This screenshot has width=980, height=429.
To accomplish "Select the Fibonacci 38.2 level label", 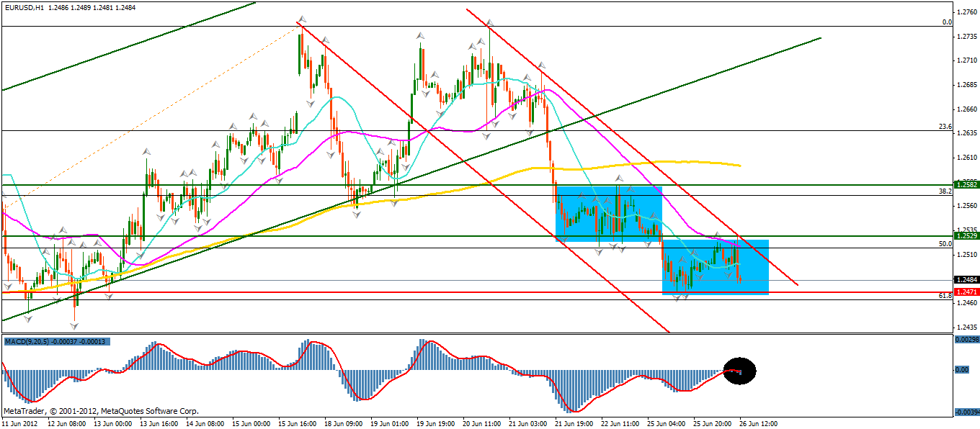I will pos(945,191).
